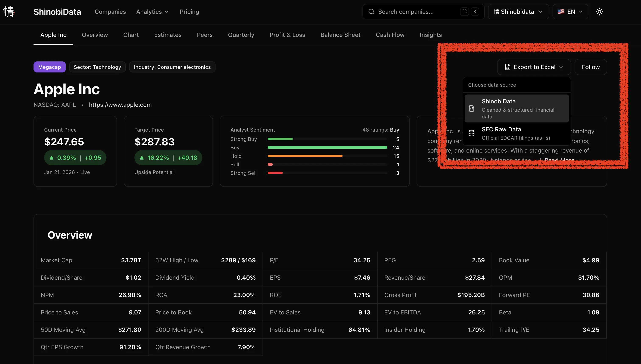Viewport: 641px width, 364px height.
Task: Click the ShinobiData brand name link
Action: (x=57, y=12)
